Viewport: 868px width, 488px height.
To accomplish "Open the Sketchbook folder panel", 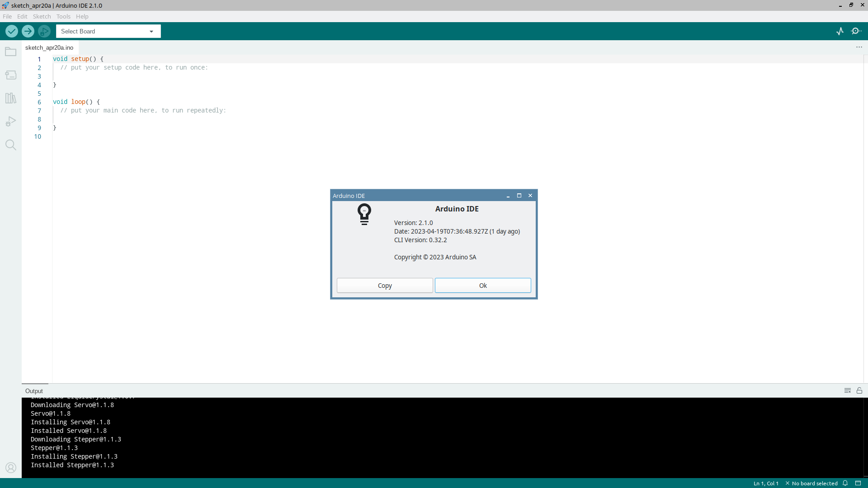I will (11, 52).
